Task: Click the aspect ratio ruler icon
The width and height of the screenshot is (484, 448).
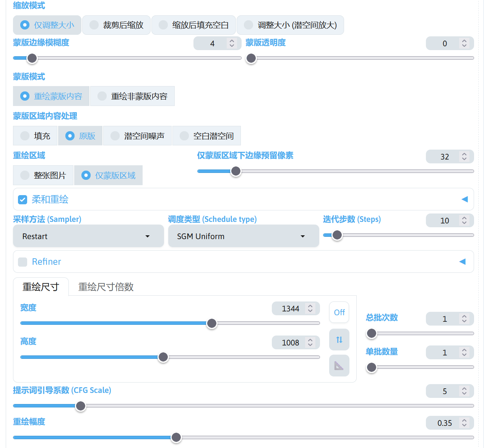Action: click(x=339, y=366)
